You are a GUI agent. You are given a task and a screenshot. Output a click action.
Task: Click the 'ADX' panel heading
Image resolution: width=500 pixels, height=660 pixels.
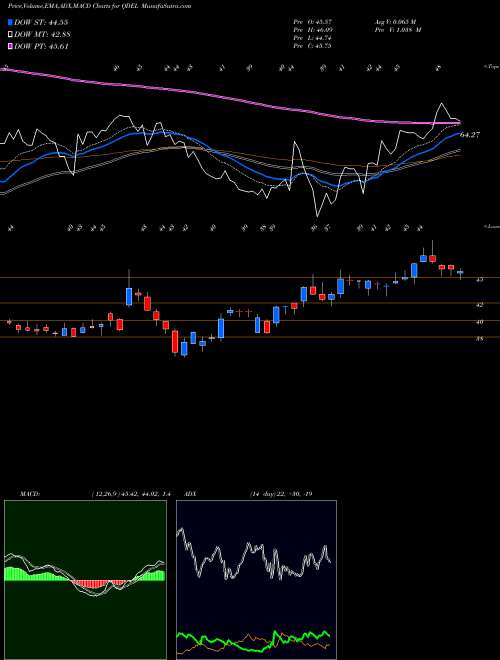coord(190,494)
